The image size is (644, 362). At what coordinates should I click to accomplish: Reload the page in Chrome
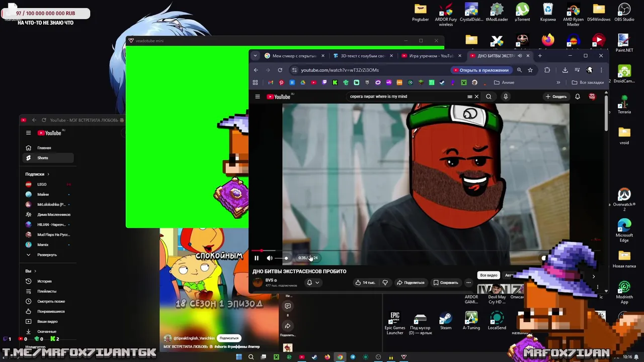pos(280,70)
